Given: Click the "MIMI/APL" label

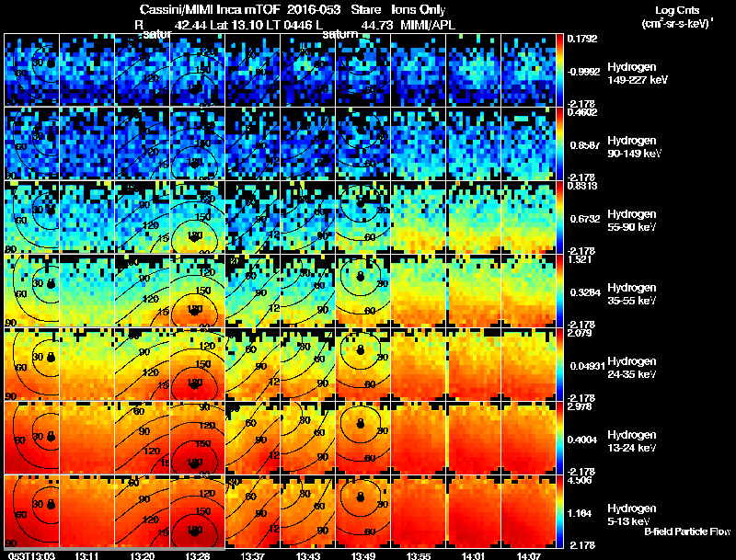Looking at the screenshot, I should coord(428,25).
